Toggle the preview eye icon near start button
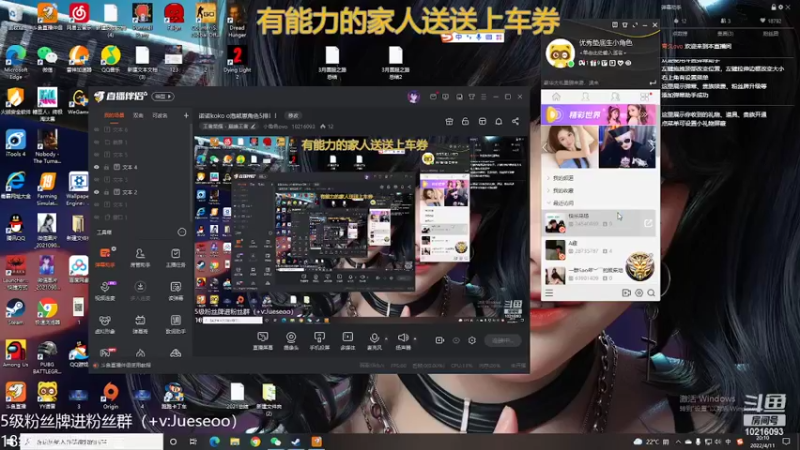The height and width of the screenshot is (450, 800). point(456,340)
